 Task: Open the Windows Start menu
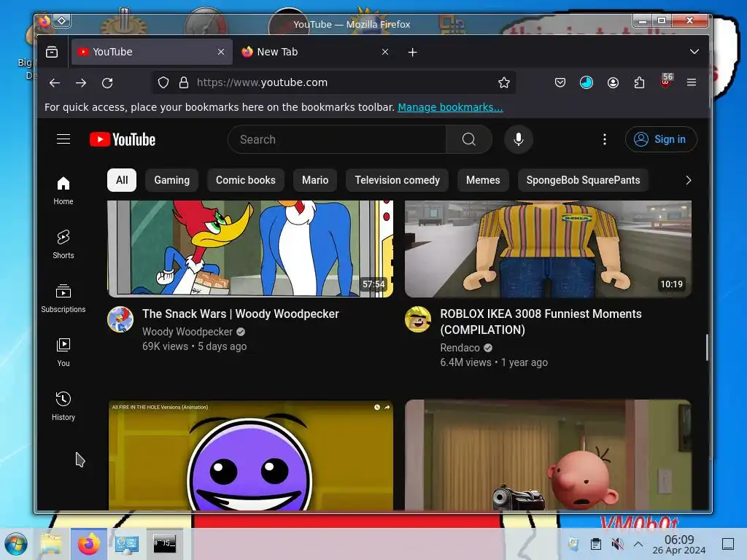click(16, 544)
